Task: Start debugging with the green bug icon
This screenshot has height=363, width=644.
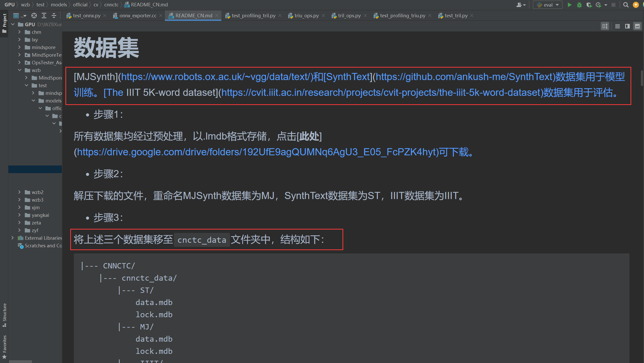Action: tap(579, 5)
